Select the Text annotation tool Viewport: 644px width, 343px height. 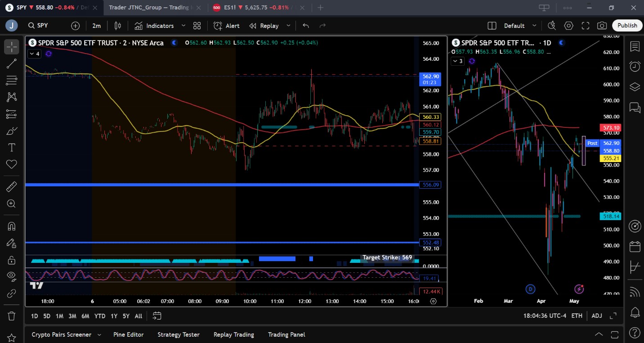12,148
